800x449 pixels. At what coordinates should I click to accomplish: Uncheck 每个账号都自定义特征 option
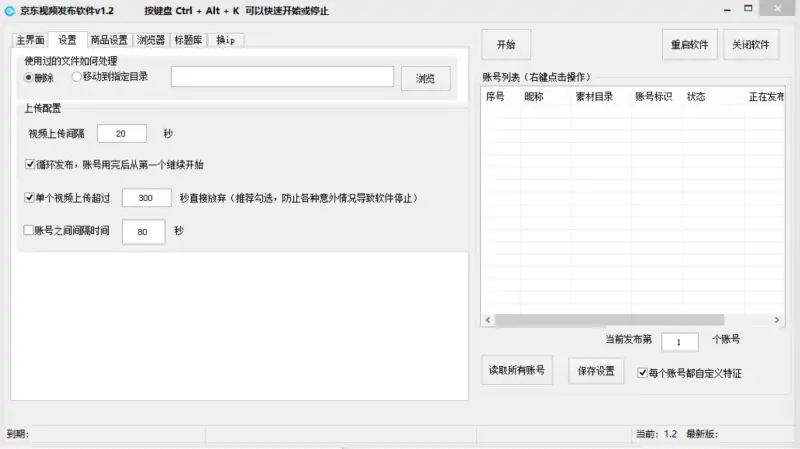[x=643, y=373]
